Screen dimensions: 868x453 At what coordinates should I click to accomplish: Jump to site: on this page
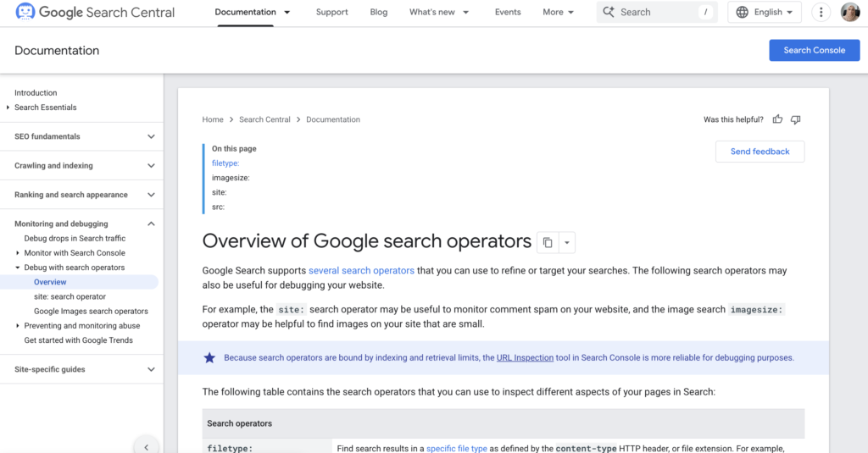click(x=220, y=192)
